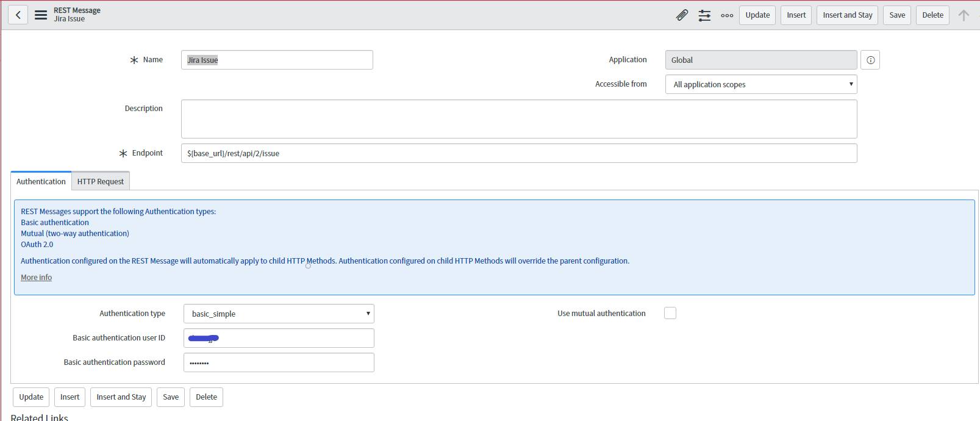The width and height of the screenshot is (980, 421).
Task: Open the Authentication type dropdown
Action: 279,314
